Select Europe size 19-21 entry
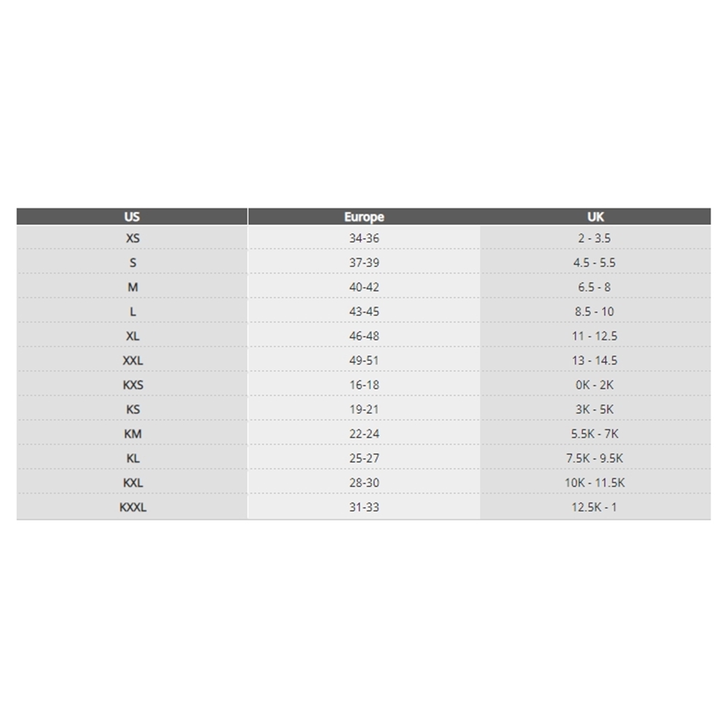The width and height of the screenshot is (728, 728). coord(364,409)
